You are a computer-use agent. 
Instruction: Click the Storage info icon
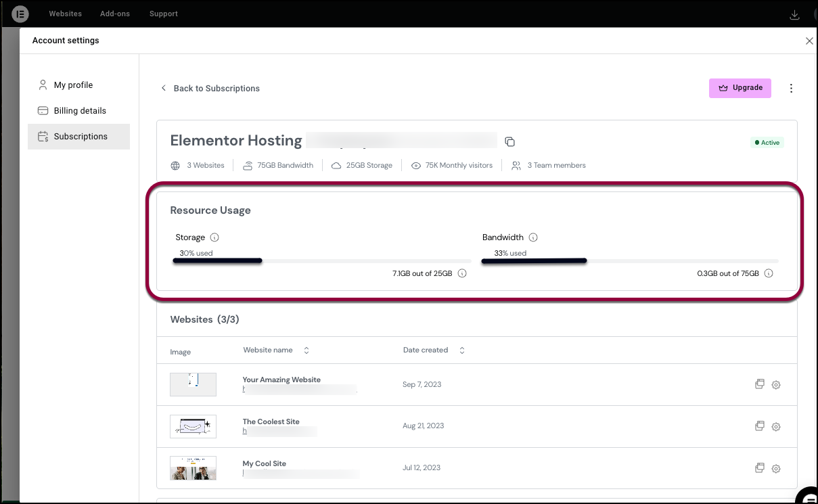point(214,237)
